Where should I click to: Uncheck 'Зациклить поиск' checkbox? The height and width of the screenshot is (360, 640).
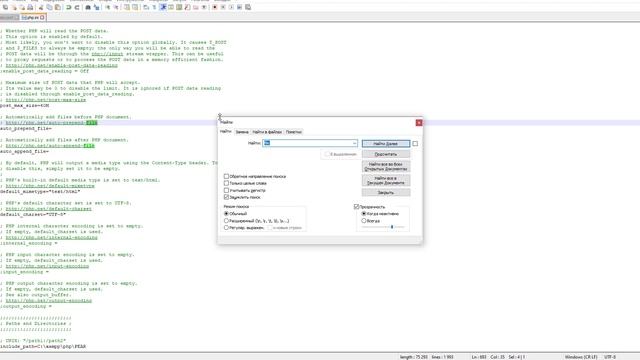pos(226,197)
